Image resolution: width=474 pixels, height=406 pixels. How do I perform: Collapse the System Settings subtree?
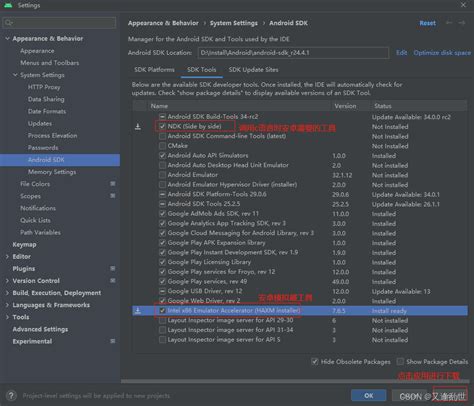(x=15, y=75)
